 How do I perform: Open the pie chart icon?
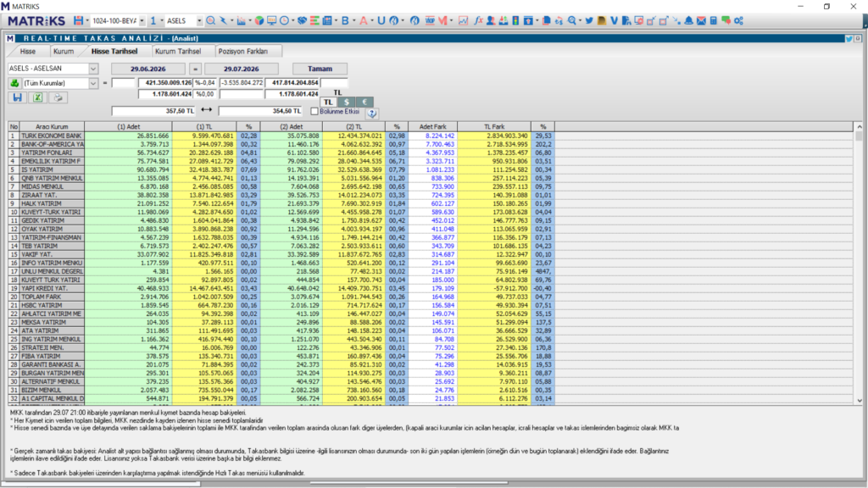point(259,20)
